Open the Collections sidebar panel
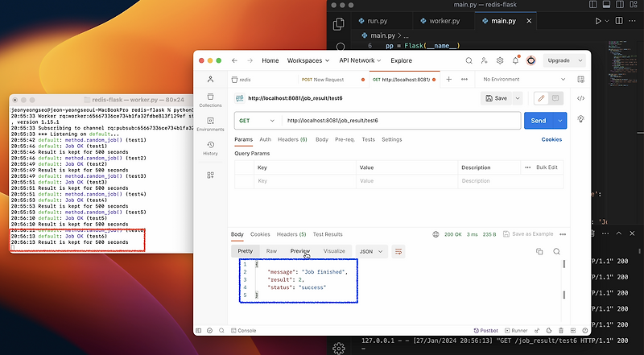 click(210, 101)
